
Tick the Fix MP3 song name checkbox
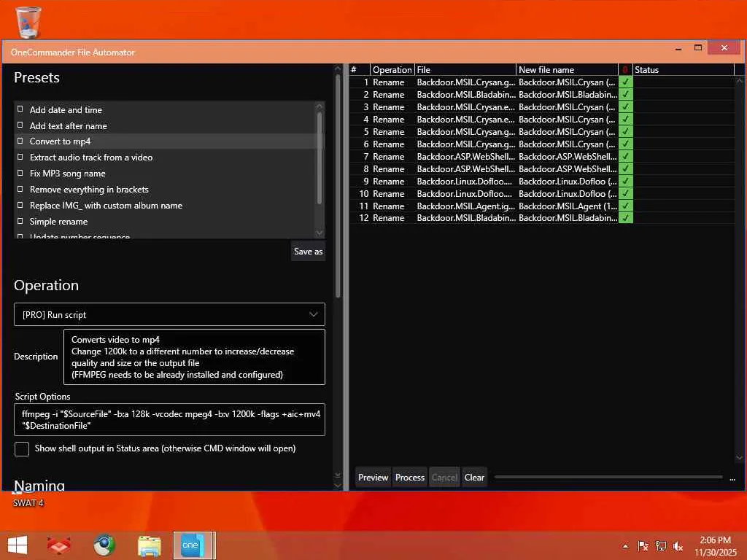(x=20, y=173)
